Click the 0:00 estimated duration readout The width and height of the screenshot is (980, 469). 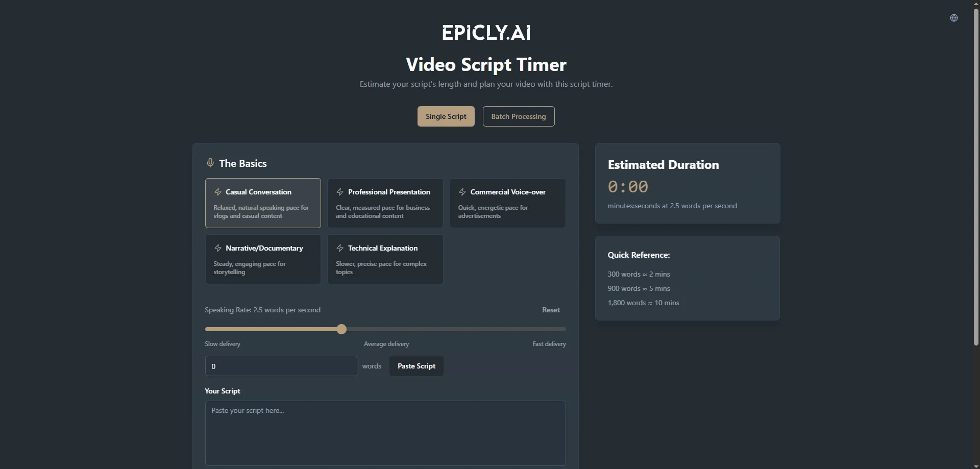[628, 187]
